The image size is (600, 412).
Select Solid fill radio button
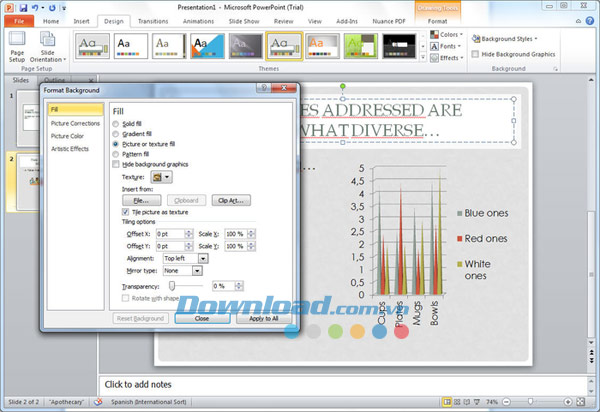pos(116,124)
